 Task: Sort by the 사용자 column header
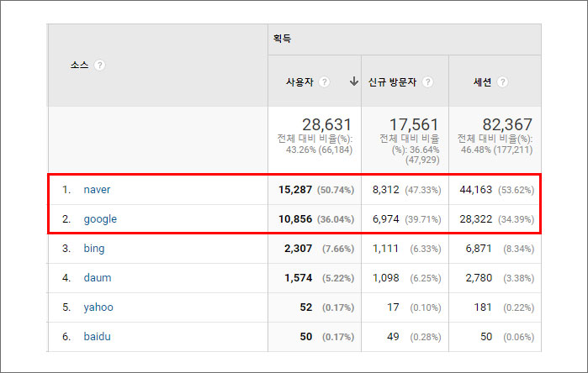coord(300,82)
